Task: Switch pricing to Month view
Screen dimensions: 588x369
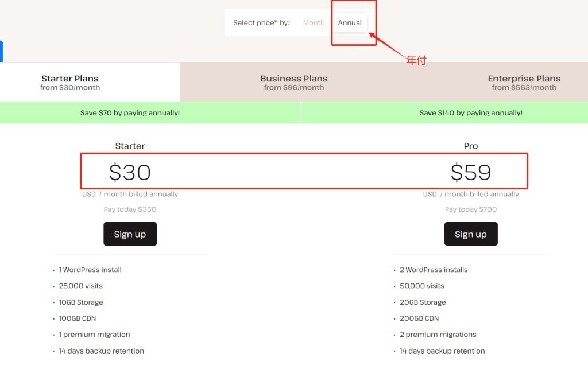Action: pos(314,22)
